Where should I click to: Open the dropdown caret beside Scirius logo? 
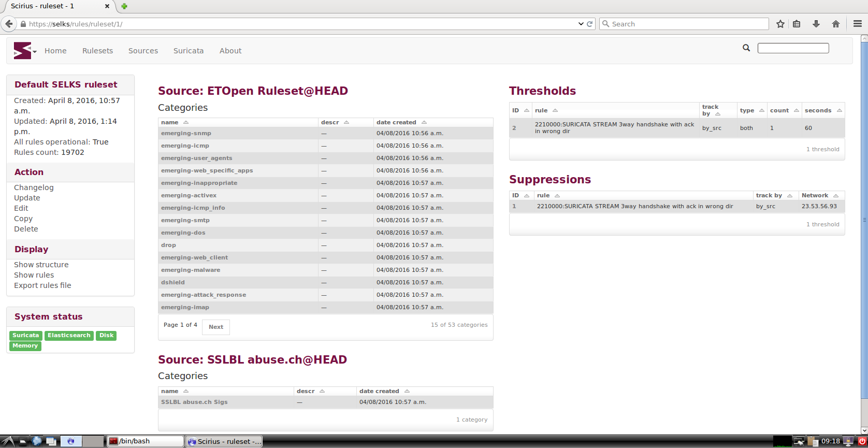point(35,52)
